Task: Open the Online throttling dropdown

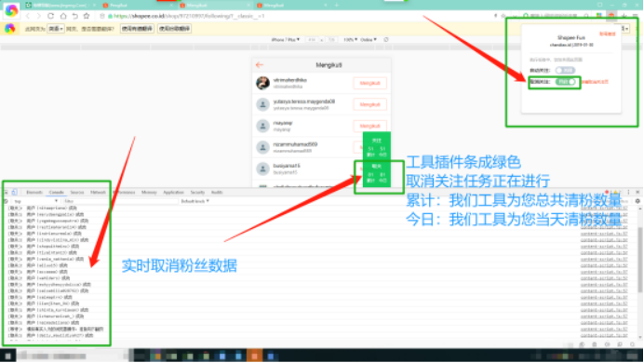Action: pos(369,40)
